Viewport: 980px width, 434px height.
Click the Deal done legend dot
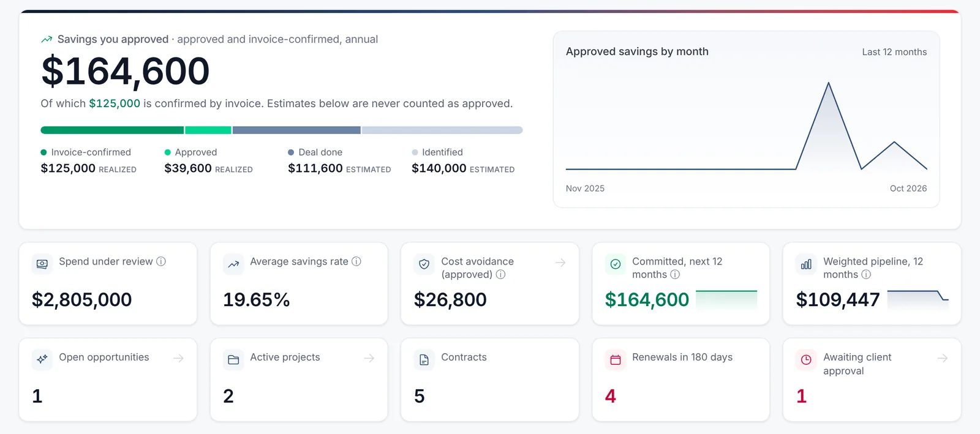coord(291,152)
